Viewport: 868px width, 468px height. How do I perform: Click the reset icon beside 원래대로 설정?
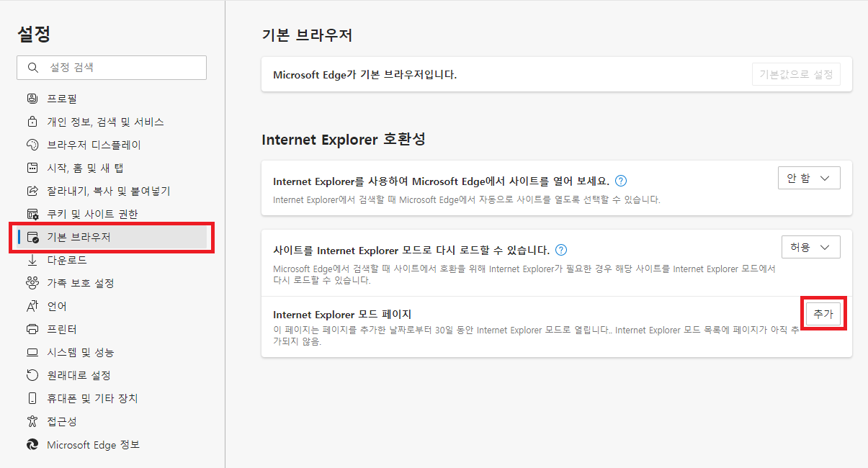(x=32, y=375)
